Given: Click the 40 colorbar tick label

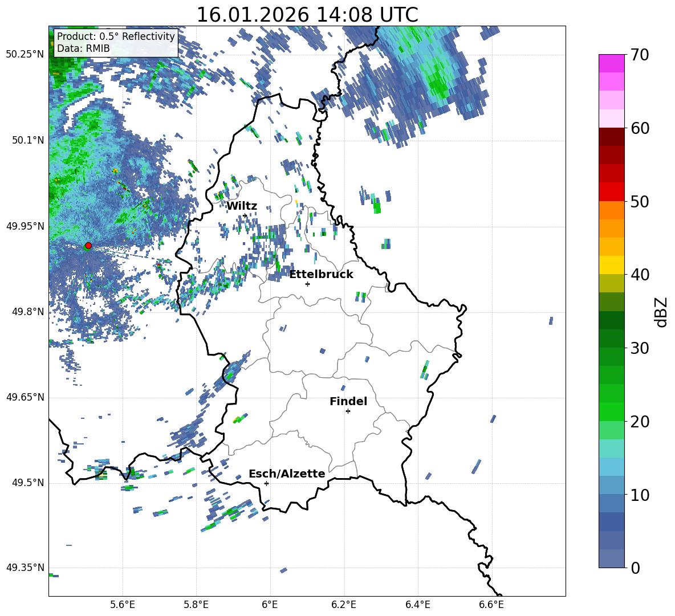Looking at the screenshot, I should 639,275.
